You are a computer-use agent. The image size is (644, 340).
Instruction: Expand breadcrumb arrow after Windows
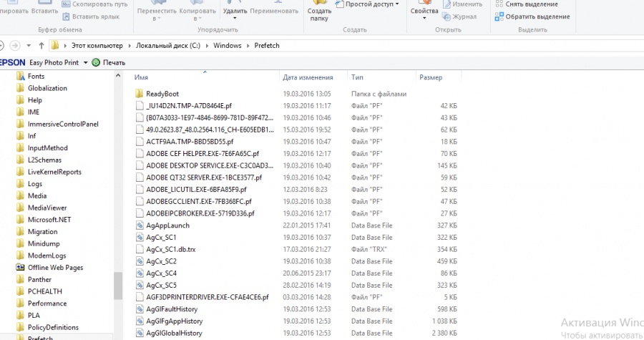point(248,46)
